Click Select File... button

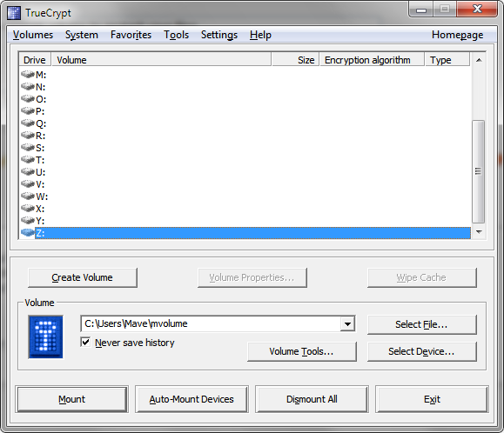(x=421, y=324)
